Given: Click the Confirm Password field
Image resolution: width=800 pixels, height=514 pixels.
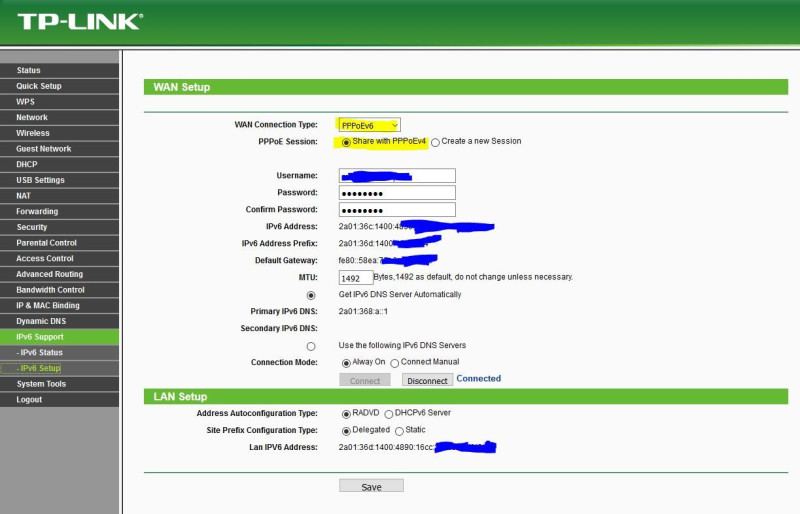Looking at the screenshot, I should pos(397,209).
